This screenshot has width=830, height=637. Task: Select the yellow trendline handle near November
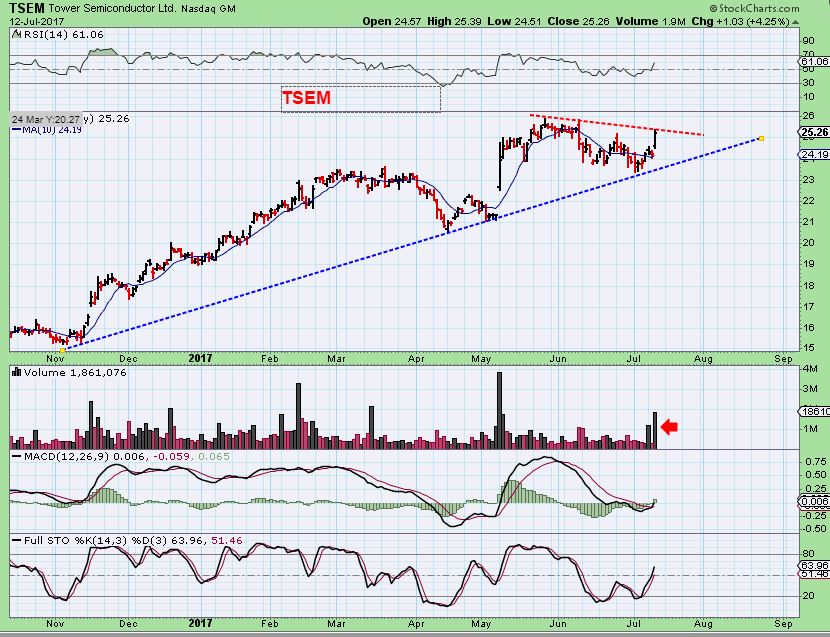pyautogui.click(x=62, y=350)
